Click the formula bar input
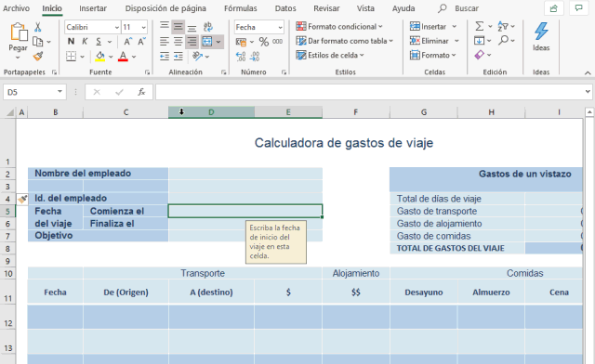Viewport: 595px width, 364px height. pyautogui.click(x=370, y=92)
